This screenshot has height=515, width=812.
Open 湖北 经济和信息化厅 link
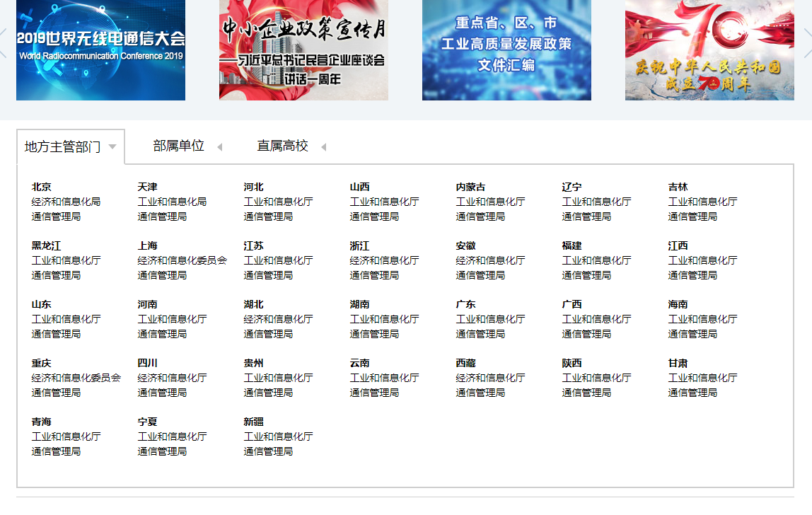(278, 319)
